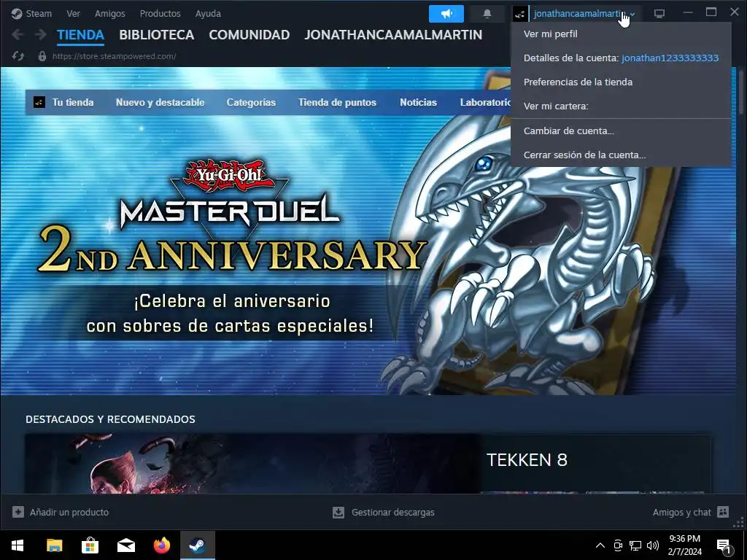The height and width of the screenshot is (560, 747).
Task: Switch to the BIBLIOTECA tab
Action: point(157,35)
